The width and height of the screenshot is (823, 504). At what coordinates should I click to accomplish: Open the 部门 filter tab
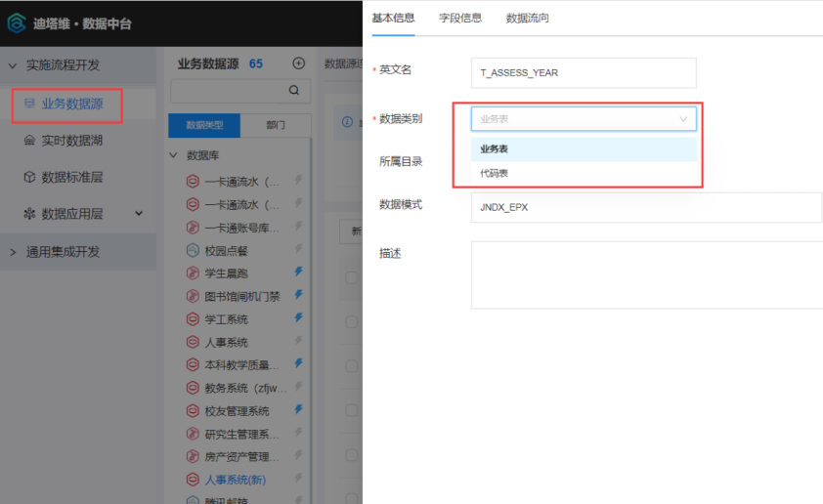(x=276, y=126)
